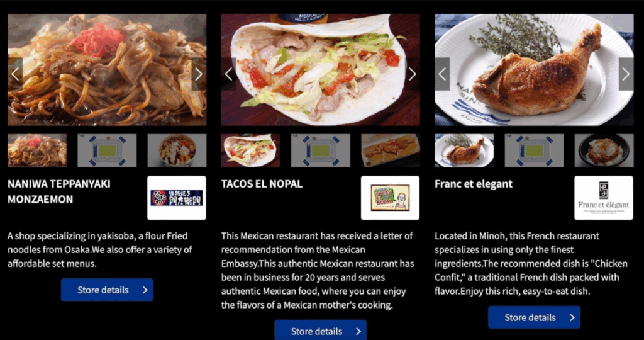This screenshot has height=340, width=644.
Task: Select the noodle cup thumbnail under Monzaemon
Action: point(177,150)
